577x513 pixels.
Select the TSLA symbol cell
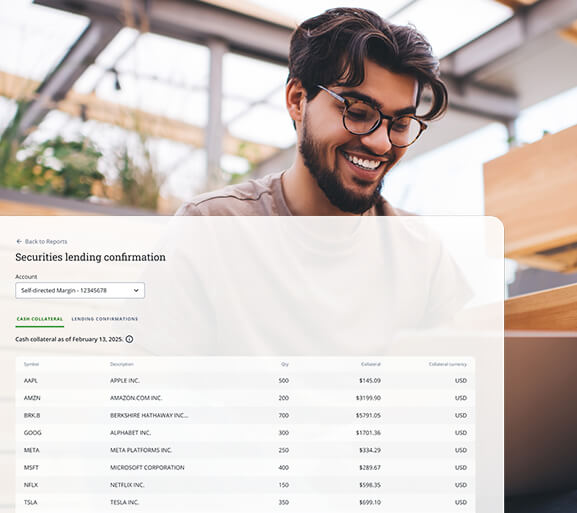point(31,502)
